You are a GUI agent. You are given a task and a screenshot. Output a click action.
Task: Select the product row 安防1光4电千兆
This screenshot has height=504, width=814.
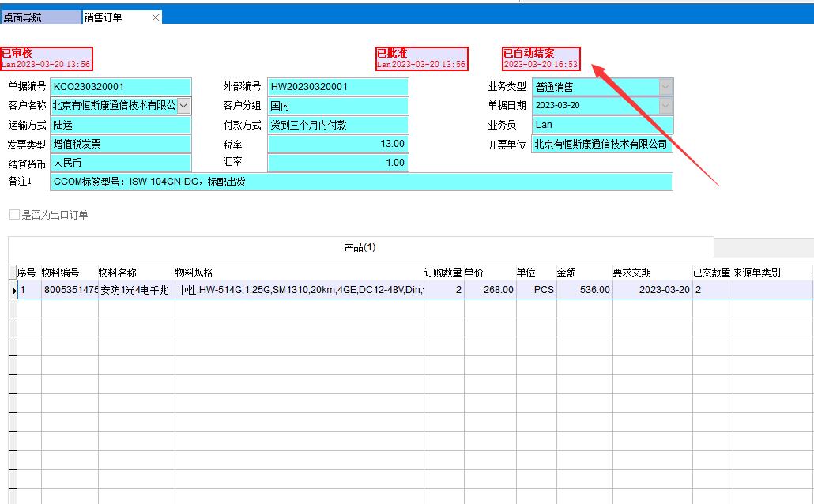click(134, 289)
